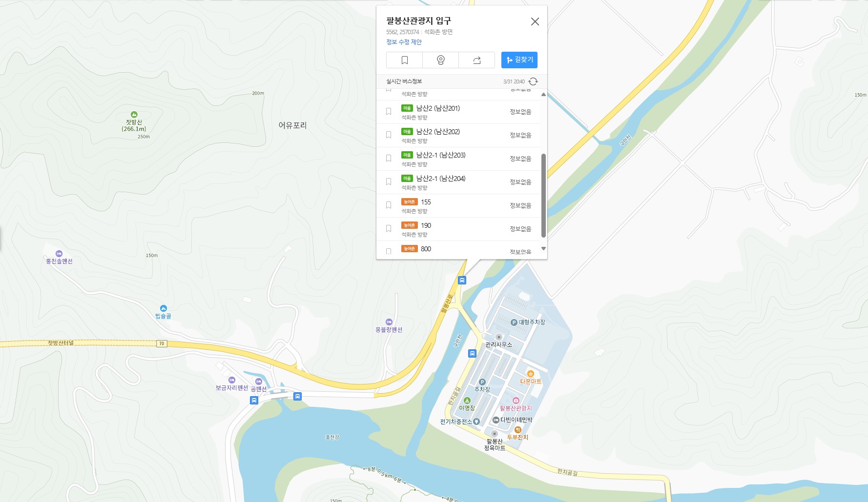Click the 주차장 parking icon
The width and height of the screenshot is (868, 502).
(x=482, y=382)
